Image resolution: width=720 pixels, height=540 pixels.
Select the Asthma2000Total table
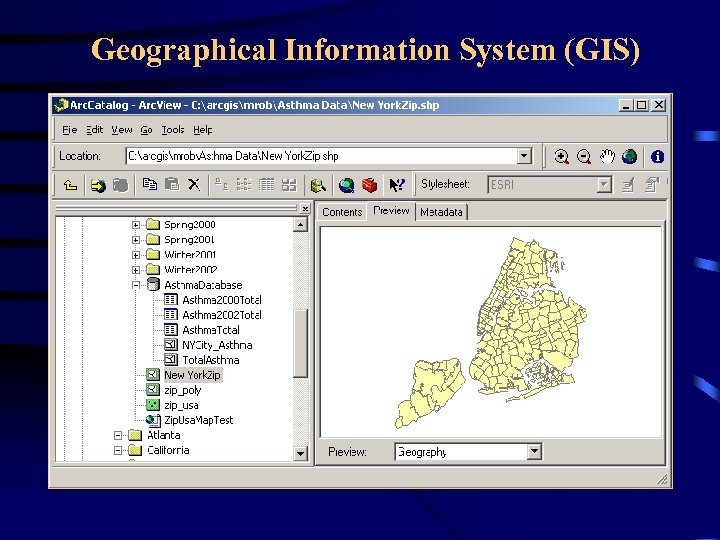pos(222,300)
